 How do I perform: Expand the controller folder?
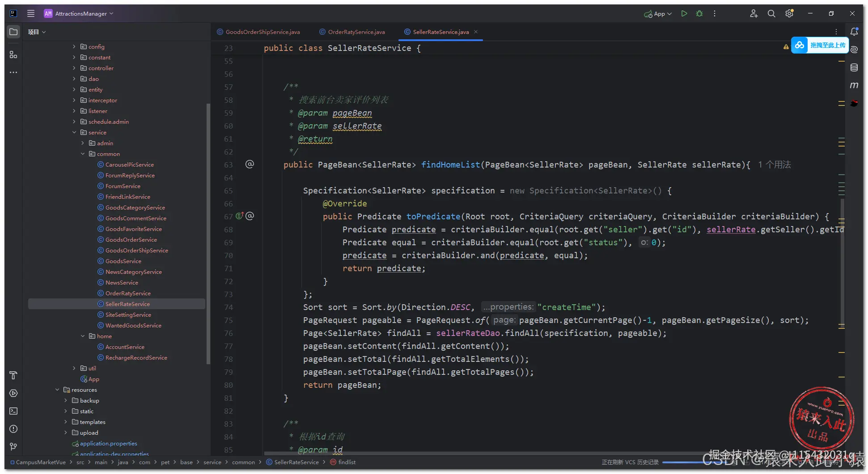(x=74, y=68)
